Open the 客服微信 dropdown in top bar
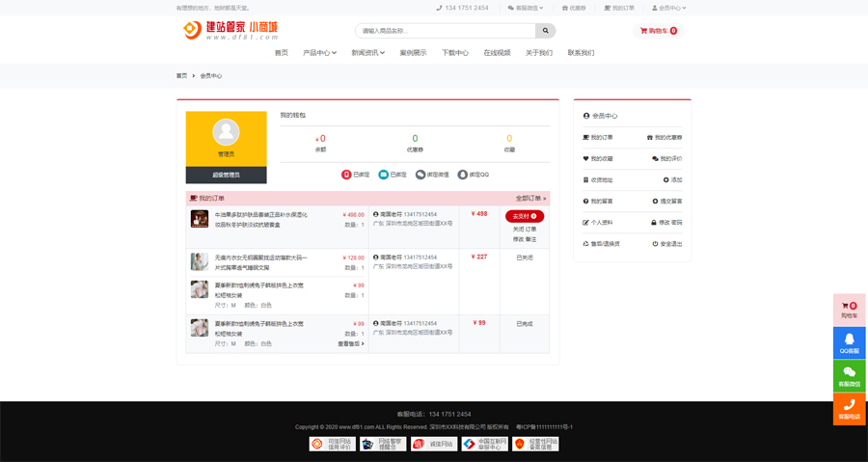Viewport: 868px width, 462px height. [x=525, y=8]
